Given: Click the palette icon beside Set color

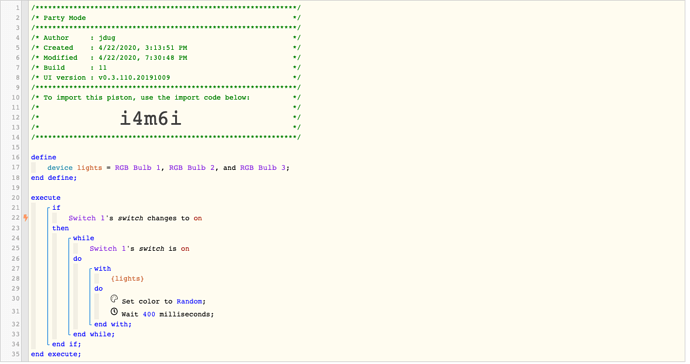Looking at the screenshot, I should coord(114,299).
